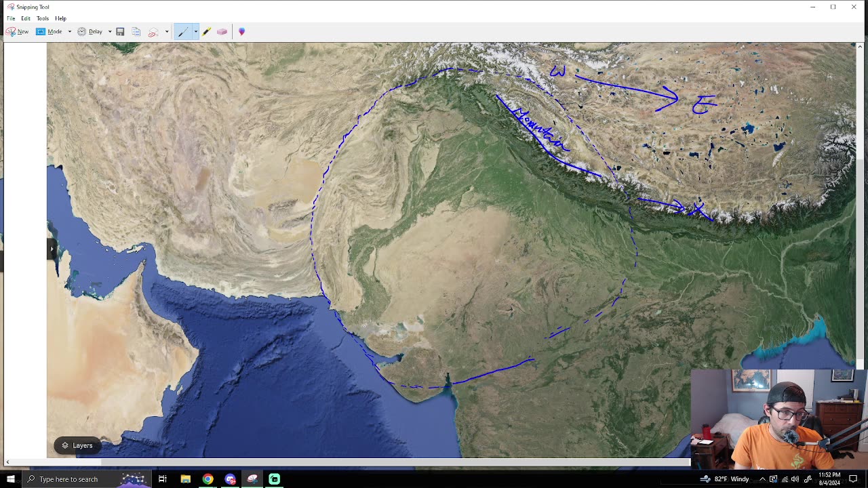Image resolution: width=868 pixels, height=488 pixels.
Task: Click the Snipping Tool title bar icon
Action: pyautogui.click(x=10, y=7)
